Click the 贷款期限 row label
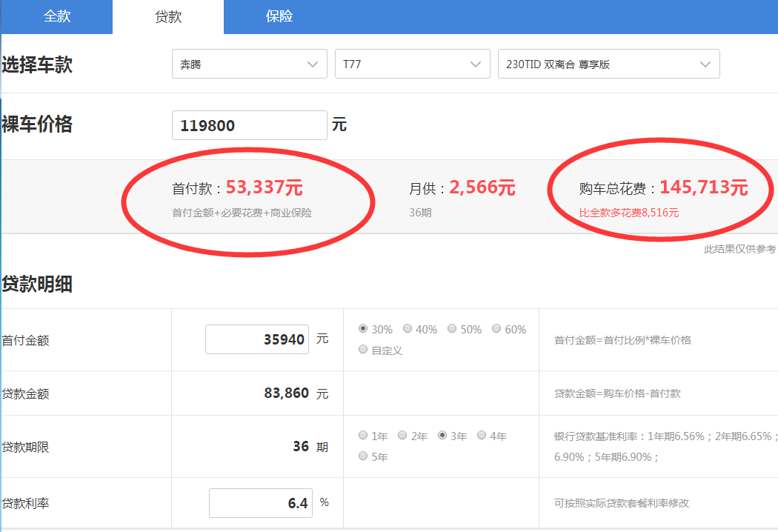Viewport: 778px width, 532px height. point(25,447)
